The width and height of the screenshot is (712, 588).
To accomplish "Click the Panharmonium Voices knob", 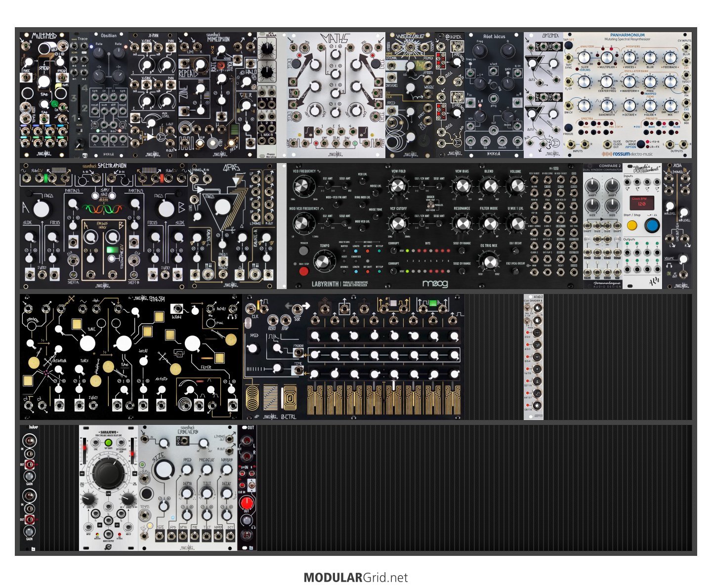I will tap(629, 57).
